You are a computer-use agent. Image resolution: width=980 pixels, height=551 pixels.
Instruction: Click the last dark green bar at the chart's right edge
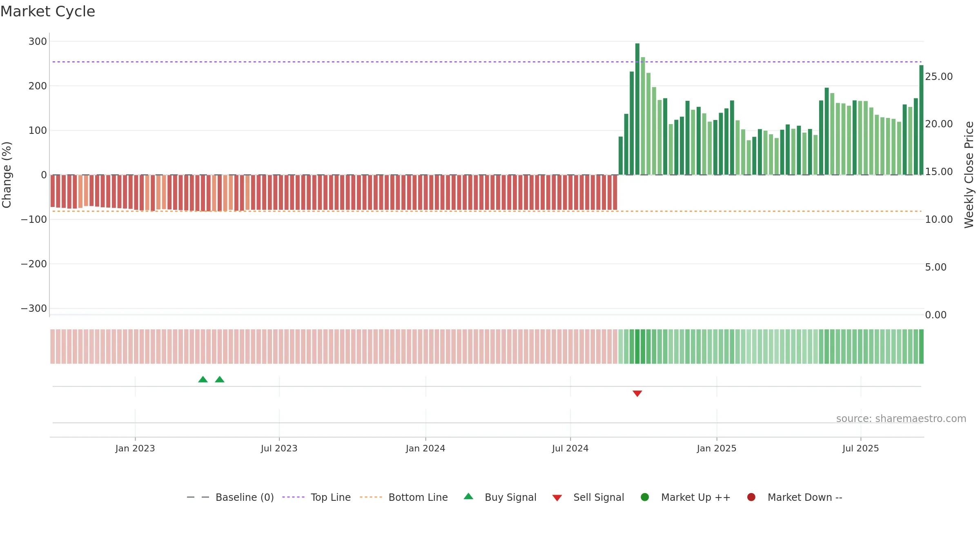921,120
